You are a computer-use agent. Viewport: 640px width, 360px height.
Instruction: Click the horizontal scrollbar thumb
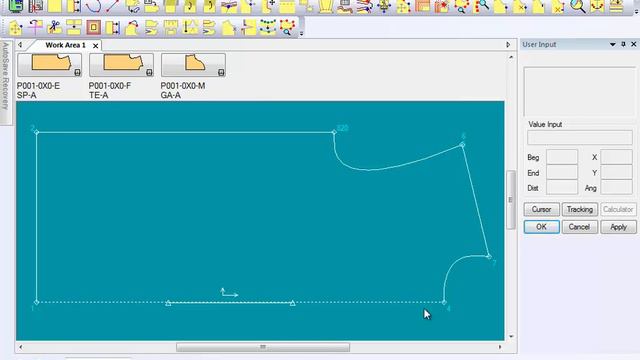[x=263, y=347]
